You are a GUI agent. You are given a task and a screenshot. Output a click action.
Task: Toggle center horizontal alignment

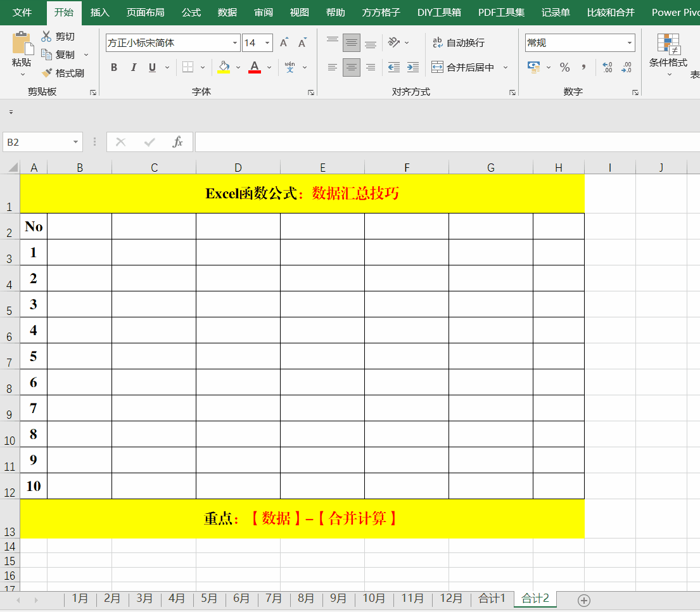352,67
